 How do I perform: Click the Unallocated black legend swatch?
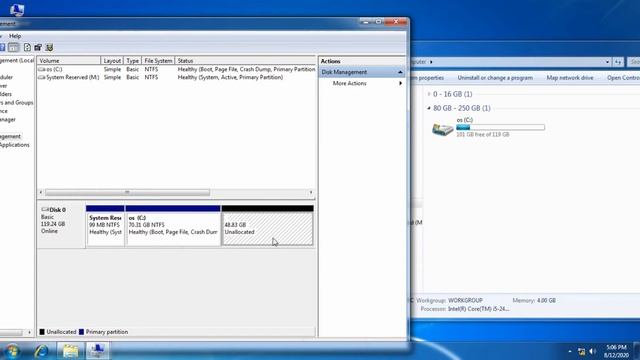pos(42,332)
